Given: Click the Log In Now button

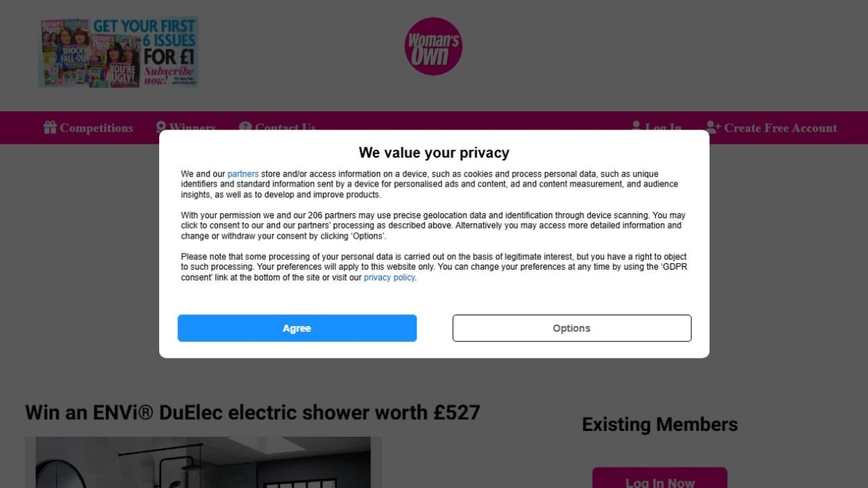Looking at the screenshot, I should click(x=660, y=478).
